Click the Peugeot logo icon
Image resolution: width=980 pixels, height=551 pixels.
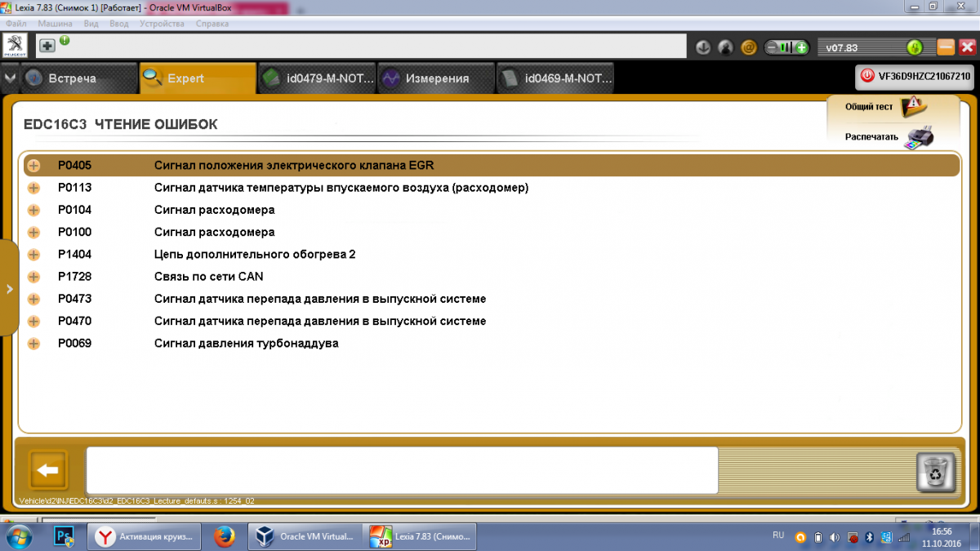pos(15,46)
